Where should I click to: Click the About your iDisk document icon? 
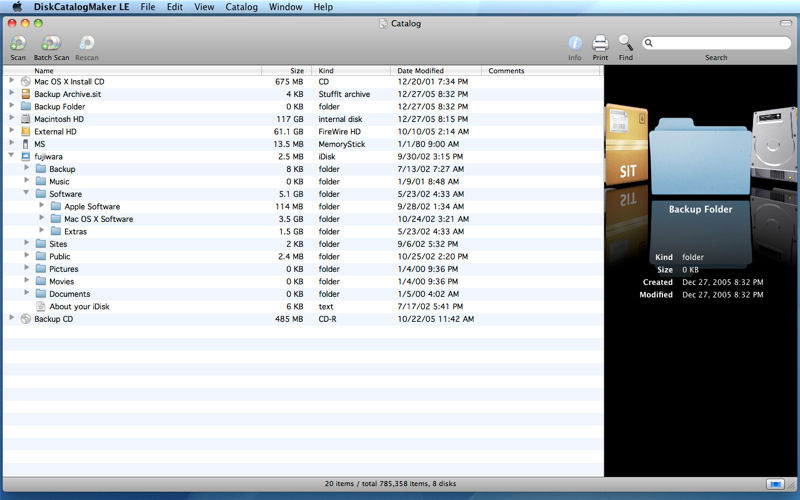point(41,306)
